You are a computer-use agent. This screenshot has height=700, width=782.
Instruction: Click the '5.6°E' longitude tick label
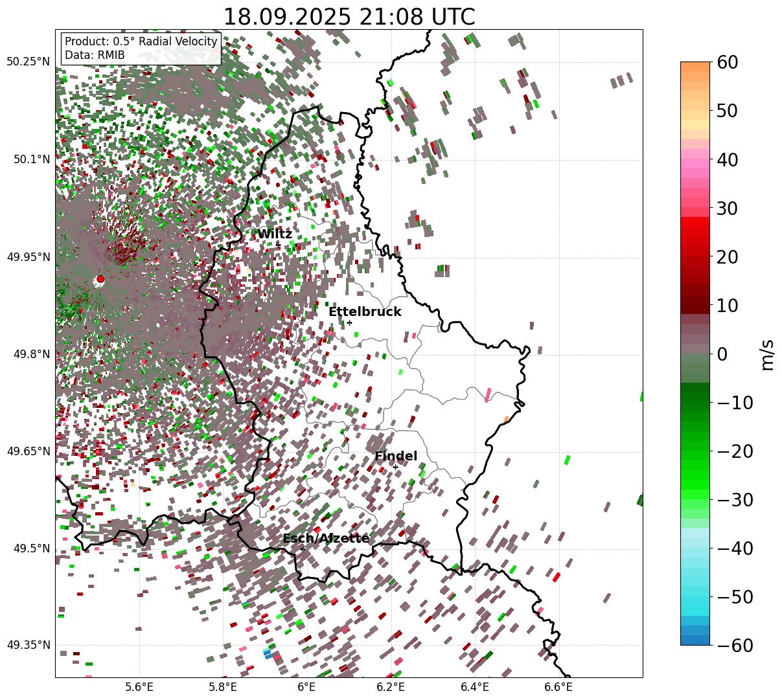[139, 687]
